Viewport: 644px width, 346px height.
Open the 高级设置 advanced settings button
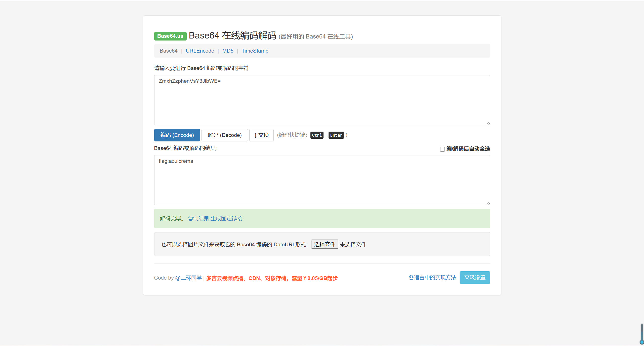(474, 278)
